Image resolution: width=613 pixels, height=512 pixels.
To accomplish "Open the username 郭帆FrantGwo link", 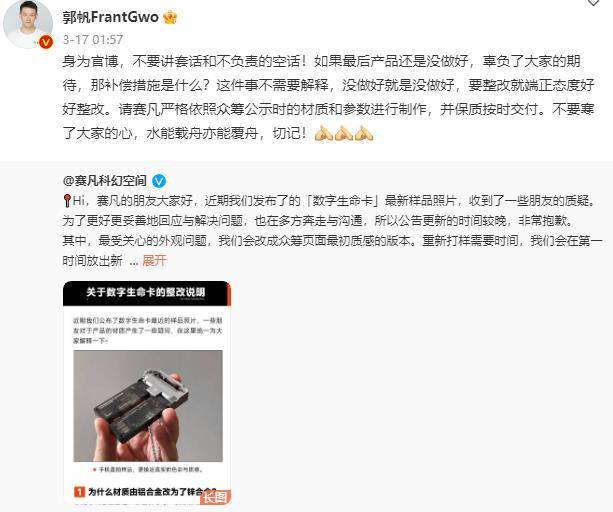I will point(111,17).
